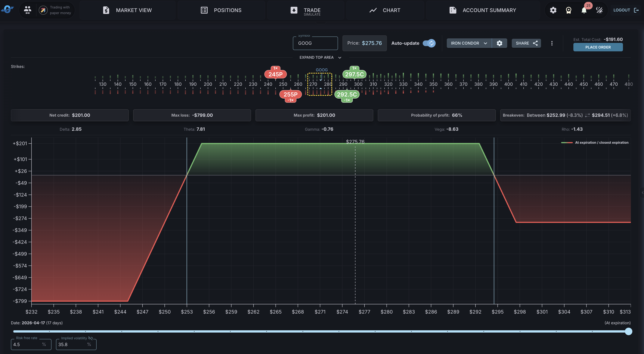Open the IRON CONDOR strategy dropdown
644x354 pixels.
[469, 43]
